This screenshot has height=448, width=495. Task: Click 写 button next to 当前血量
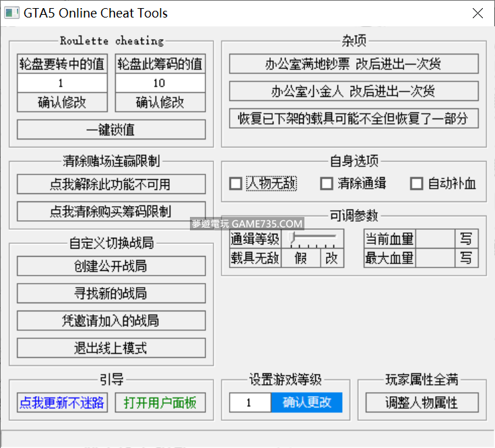tap(465, 238)
